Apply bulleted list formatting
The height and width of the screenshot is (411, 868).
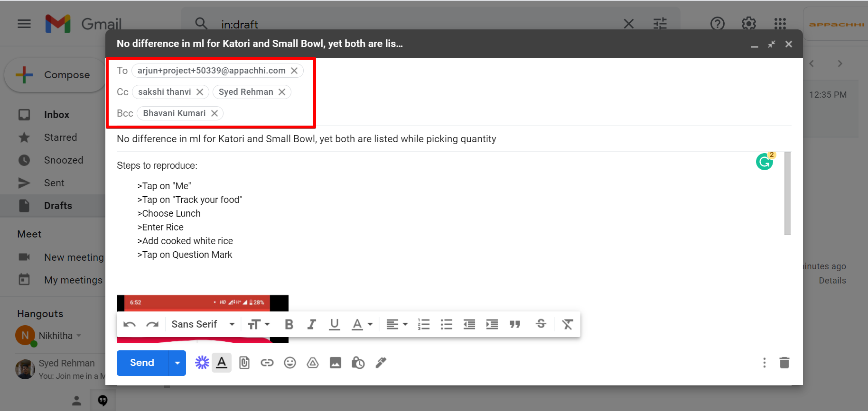pos(447,324)
